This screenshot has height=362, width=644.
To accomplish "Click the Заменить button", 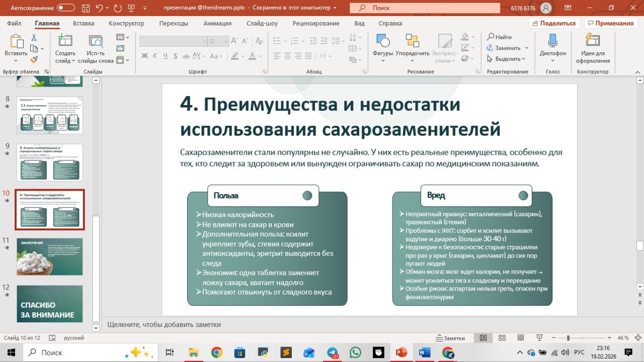I will pyautogui.click(x=503, y=48).
